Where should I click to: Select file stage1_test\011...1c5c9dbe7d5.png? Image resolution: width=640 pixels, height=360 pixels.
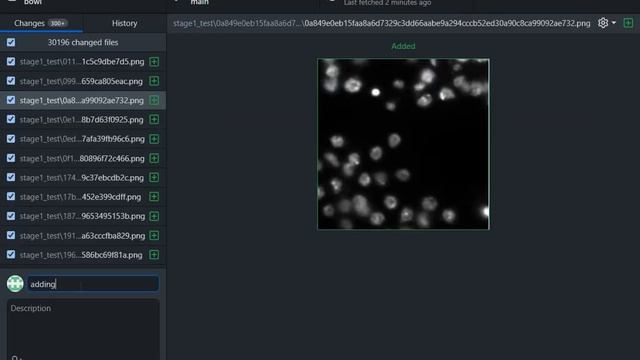(82, 62)
